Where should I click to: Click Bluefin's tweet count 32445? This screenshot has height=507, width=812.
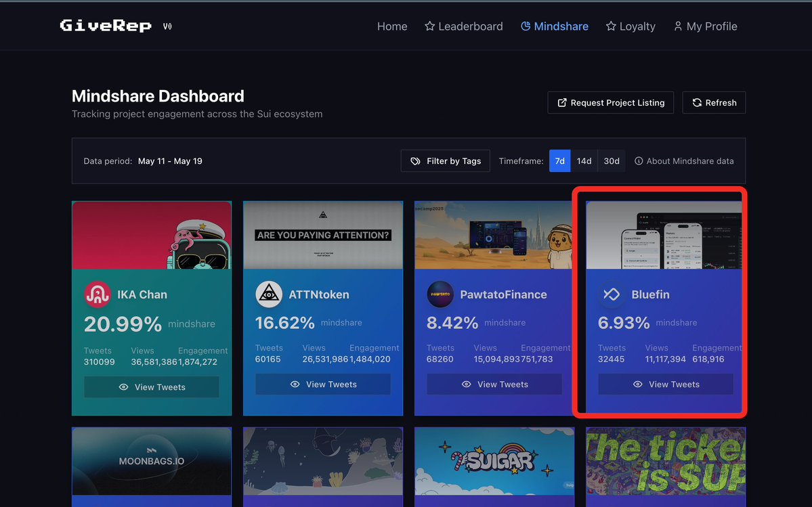coord(611,359)
